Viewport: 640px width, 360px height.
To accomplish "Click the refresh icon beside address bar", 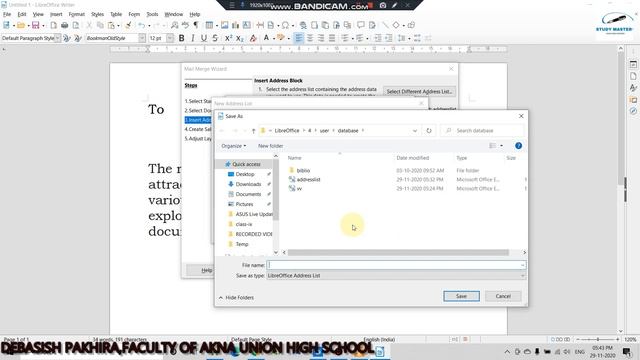I will tap(429, 131).
